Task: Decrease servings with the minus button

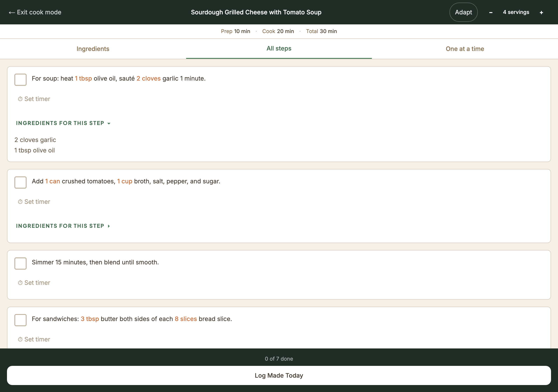Action: tap(491, 12)
